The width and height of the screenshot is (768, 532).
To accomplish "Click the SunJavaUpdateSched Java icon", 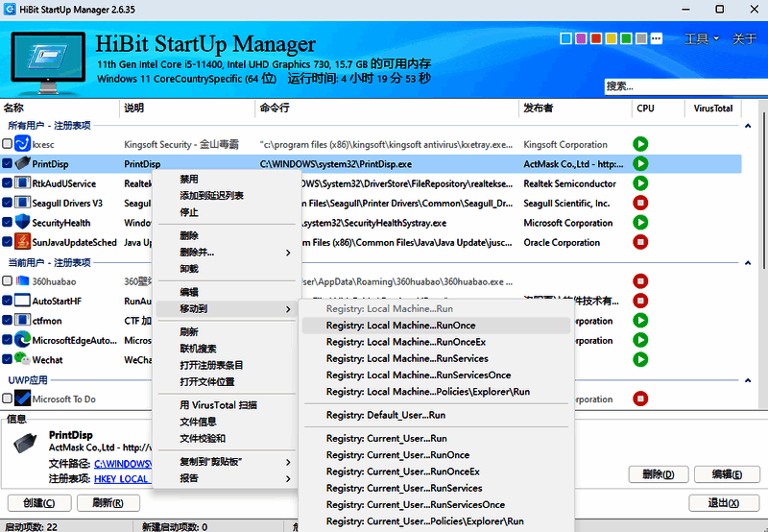I will [22, 242].
